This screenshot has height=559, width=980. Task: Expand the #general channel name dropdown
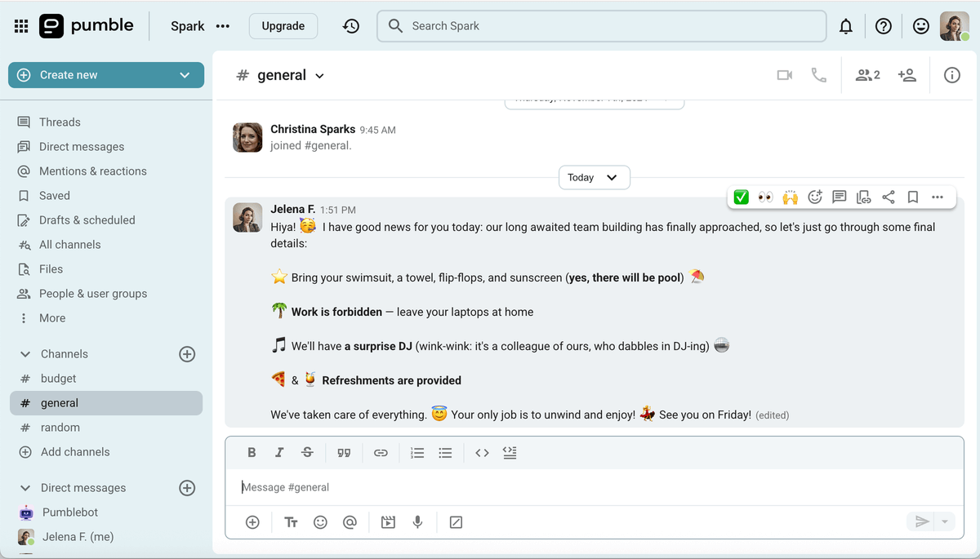[318, 74]
